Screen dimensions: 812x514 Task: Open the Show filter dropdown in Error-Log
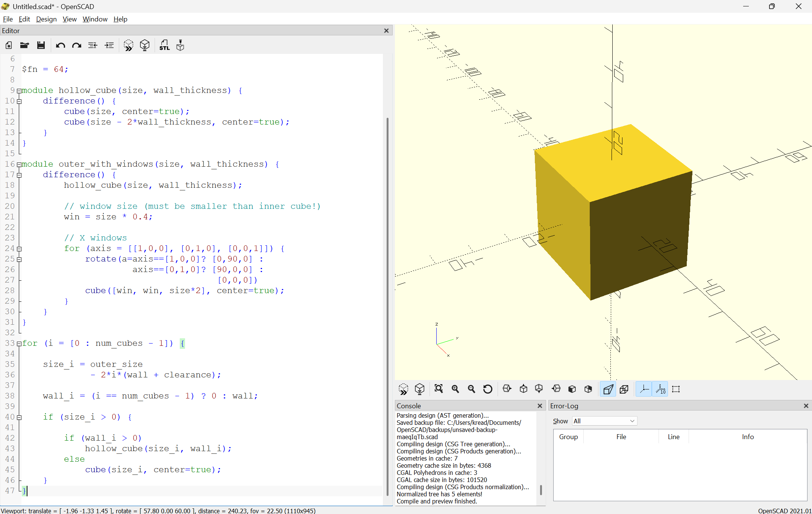click(603, 421)
